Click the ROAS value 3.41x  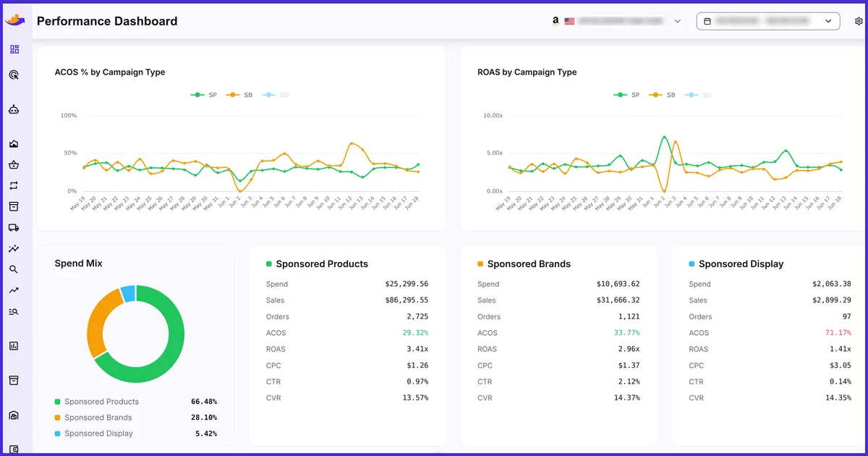pyautogui.click(x=417, y=349)
